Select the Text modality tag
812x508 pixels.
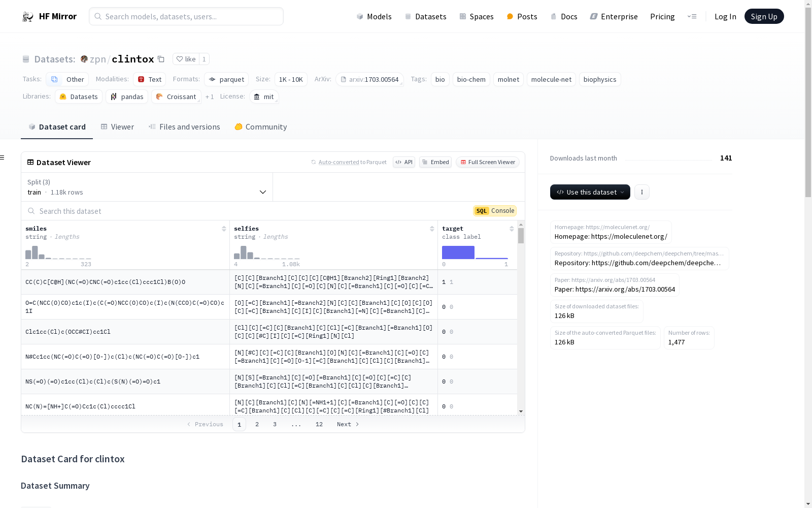pyautogui.click(x=150, y=79)
